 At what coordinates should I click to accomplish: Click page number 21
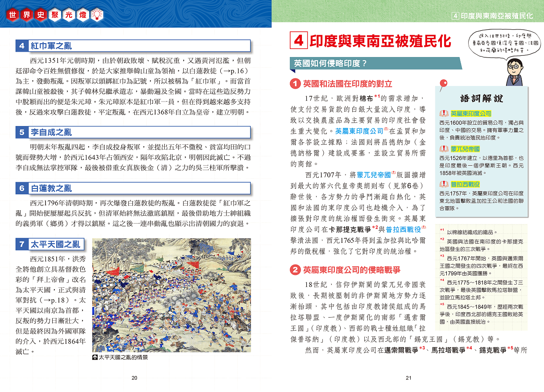coord(408,378)
